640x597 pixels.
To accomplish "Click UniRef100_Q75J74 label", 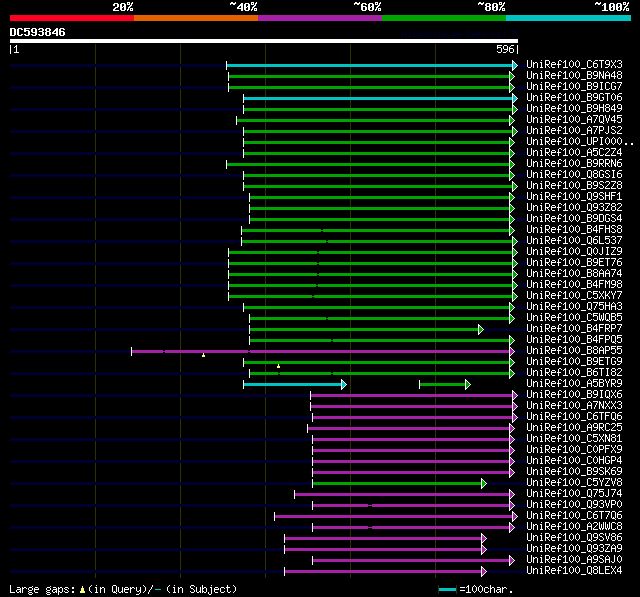I will (x=574, y=494).
